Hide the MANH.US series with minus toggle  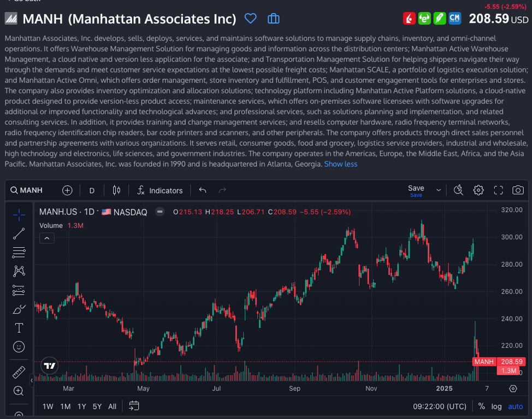[160, 212]
